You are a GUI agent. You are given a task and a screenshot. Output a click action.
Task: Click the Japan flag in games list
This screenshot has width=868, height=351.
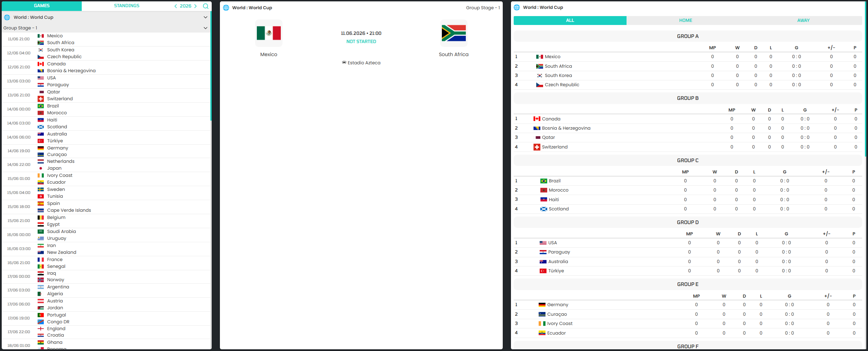(41, 168)
